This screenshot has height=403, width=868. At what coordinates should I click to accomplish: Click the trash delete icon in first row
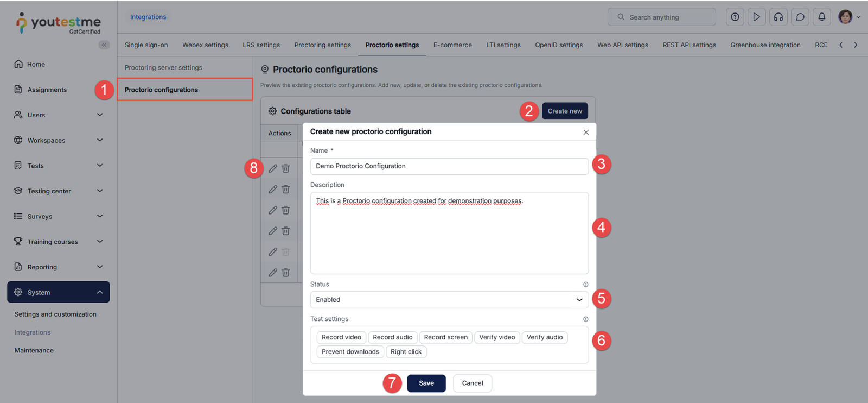(x=286, y=168)
